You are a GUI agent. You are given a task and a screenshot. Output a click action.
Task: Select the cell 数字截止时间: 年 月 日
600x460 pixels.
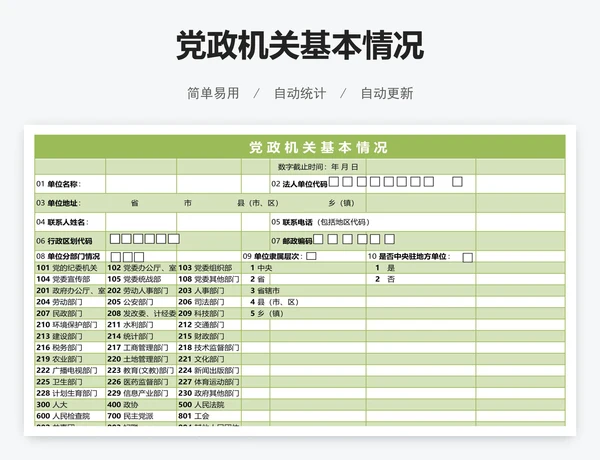coord(318,167)
